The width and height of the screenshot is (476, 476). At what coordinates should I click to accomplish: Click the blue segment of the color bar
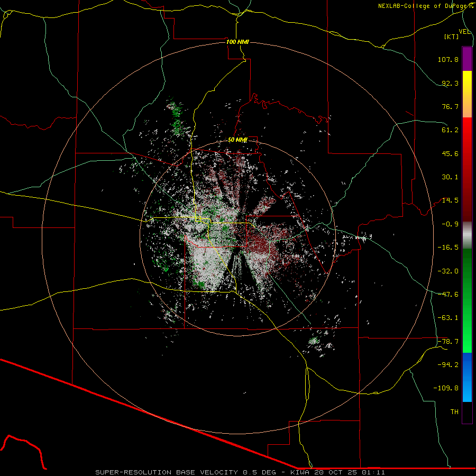click(x=467, y=377)
